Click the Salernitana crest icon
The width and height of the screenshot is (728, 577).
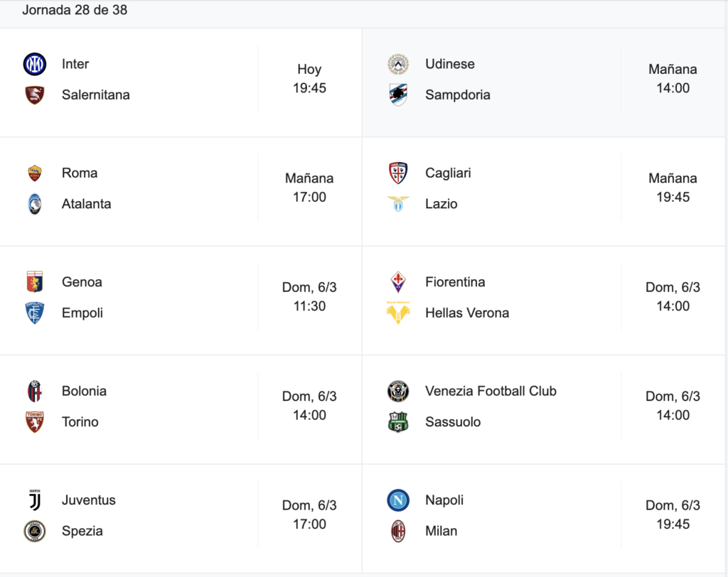tap(35, 95)
